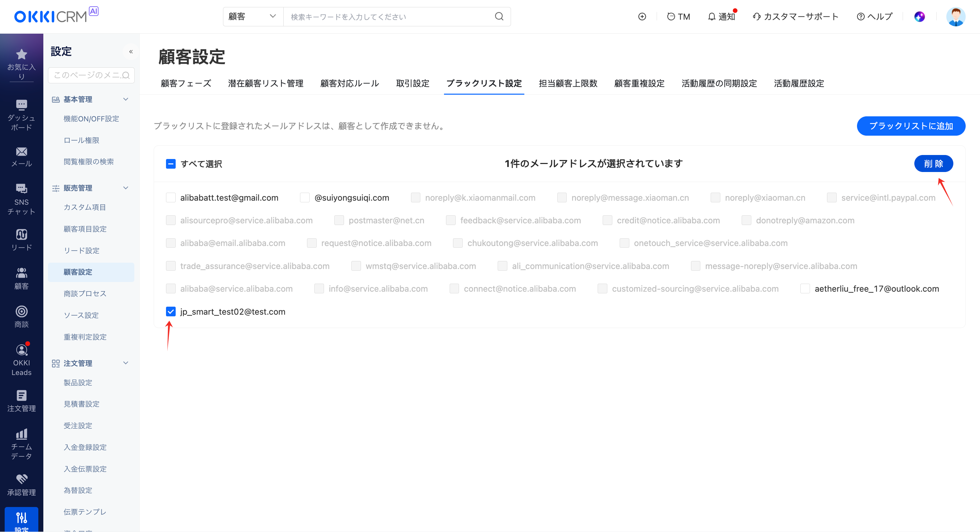Click the search magnifier in top bar
The image size is (980, 532).
(499, 16)
